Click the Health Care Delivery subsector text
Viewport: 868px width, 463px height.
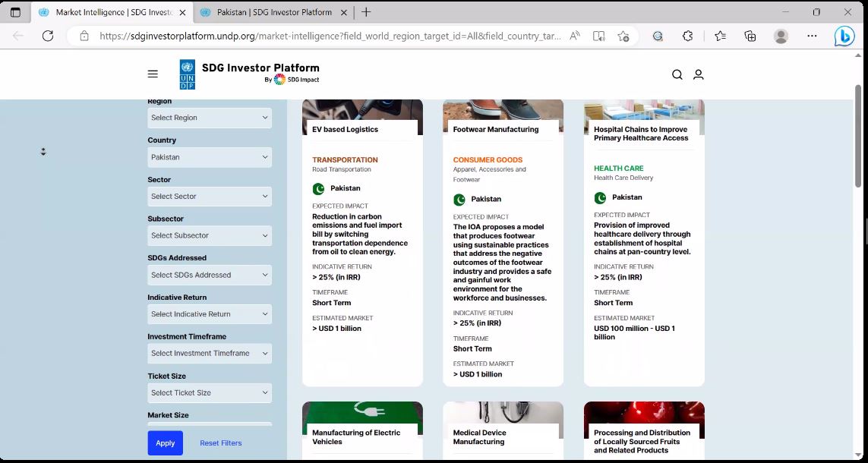click(x=623, y=178)
